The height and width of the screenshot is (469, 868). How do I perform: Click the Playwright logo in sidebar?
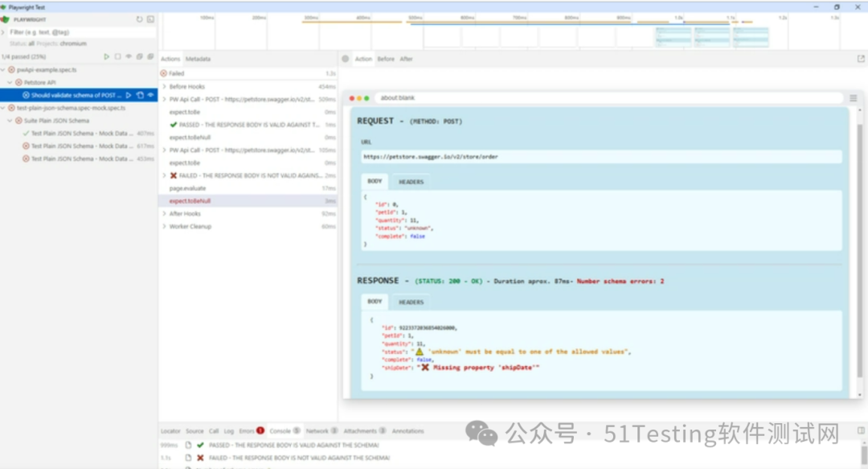5,19
